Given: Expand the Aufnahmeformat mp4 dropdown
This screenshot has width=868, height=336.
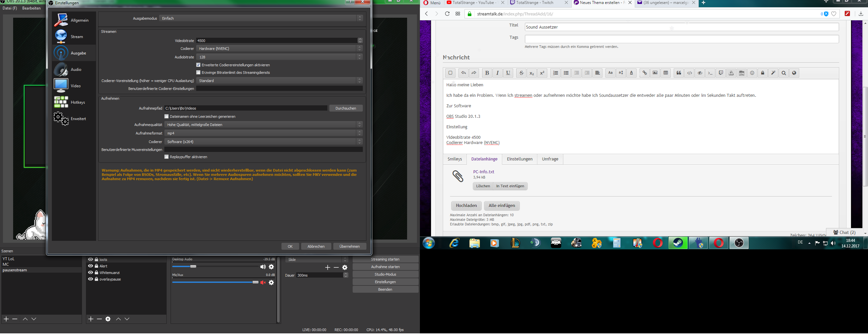Looking at the screenshot, I should (x=263, y=133).
